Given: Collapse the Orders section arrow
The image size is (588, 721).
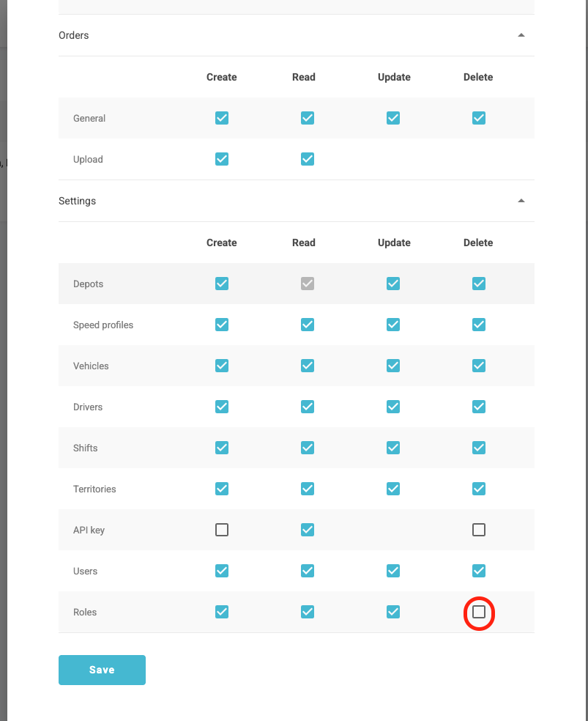Looking at the screenshot, I should (x=521, y=35).
